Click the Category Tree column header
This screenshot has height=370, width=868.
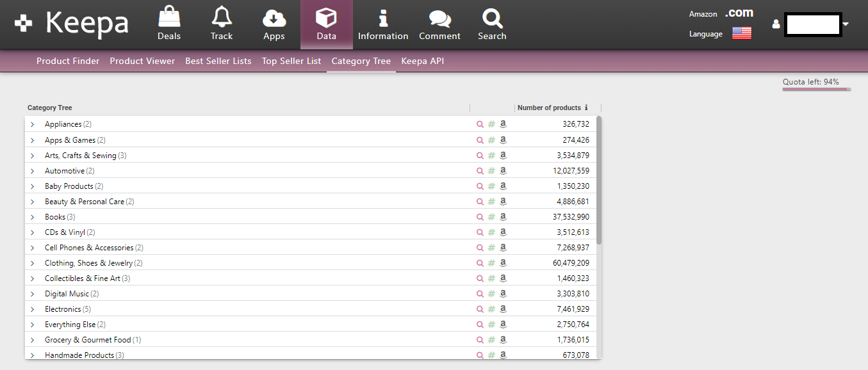pos(50,108)
